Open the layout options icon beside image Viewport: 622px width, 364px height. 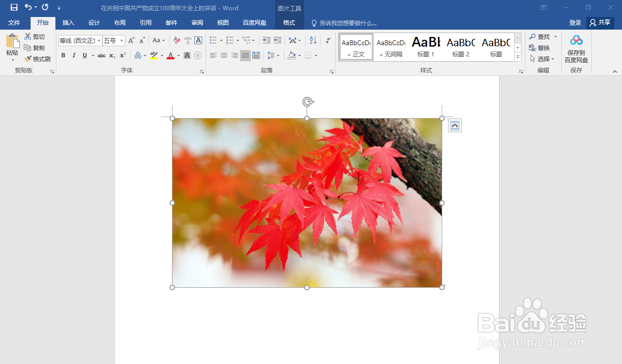tap(455, 125)
